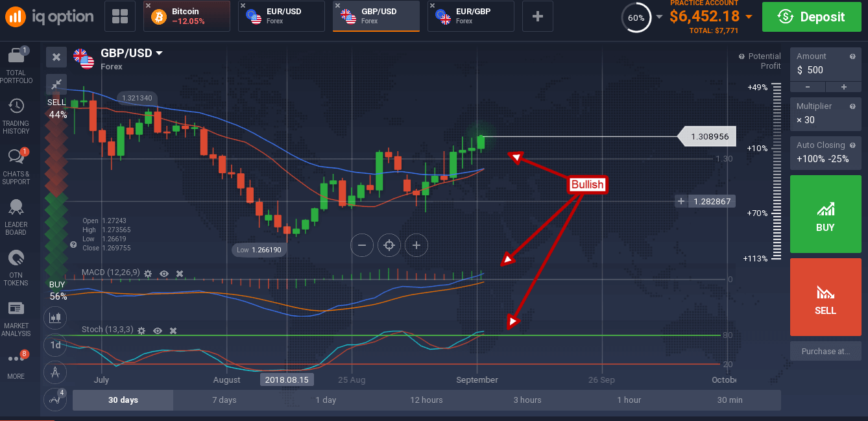
Task: Select the 1 hour time range
Action: click(x=629, y=400)
